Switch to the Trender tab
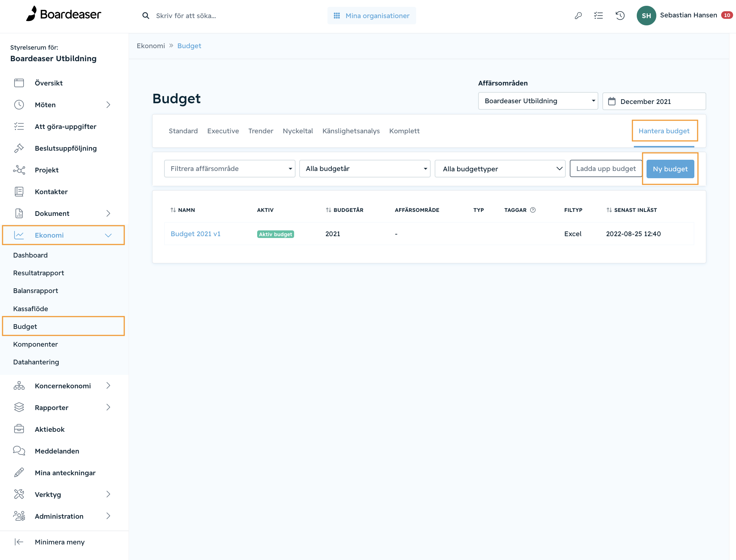Image resolution: width=736 pixels, height=560 pixels. [x=261, y=131]
